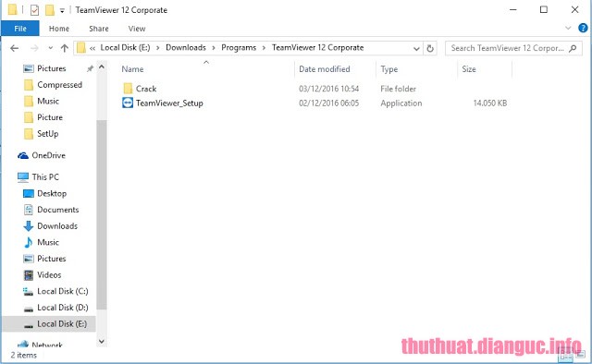Open the Help question mark icon

[583, 28]
